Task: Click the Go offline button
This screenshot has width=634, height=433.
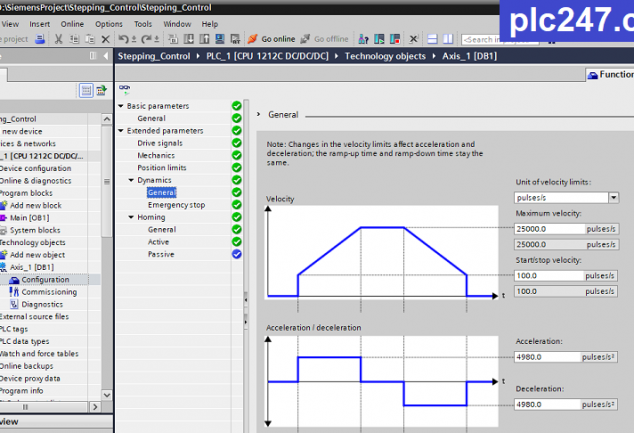Action: click(325, 39)
